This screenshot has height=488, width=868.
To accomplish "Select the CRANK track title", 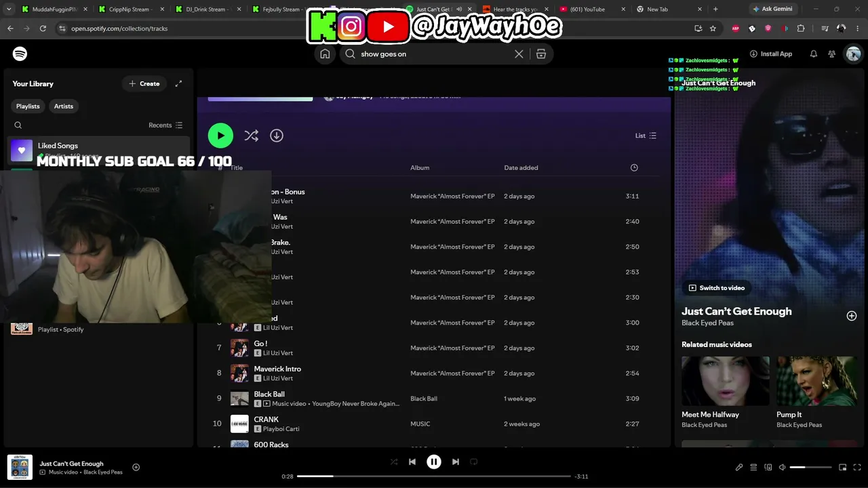I will click(x=267, y=420).
